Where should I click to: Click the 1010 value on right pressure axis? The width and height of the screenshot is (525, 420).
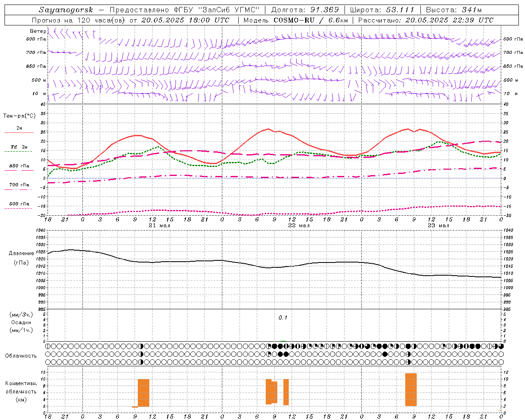508,274
